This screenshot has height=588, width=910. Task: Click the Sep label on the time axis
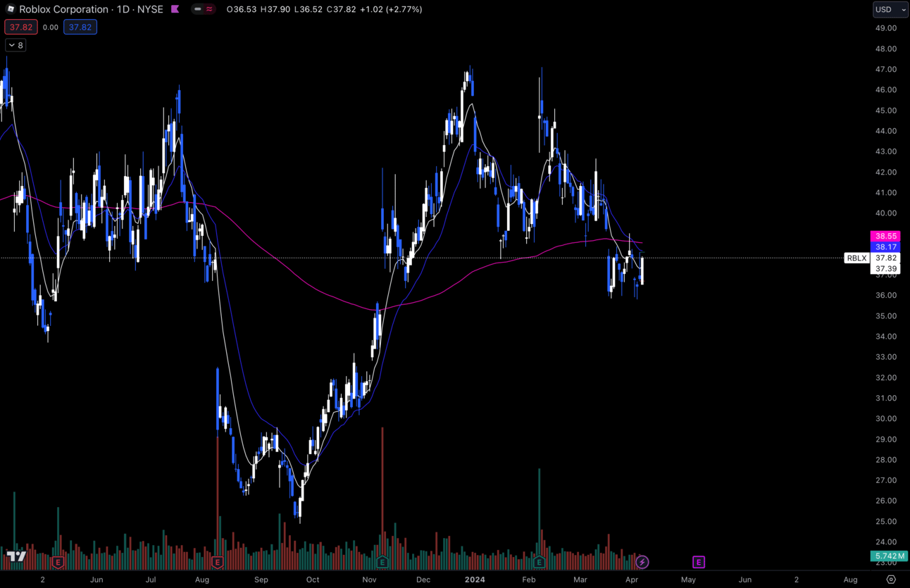pos(261,580)
